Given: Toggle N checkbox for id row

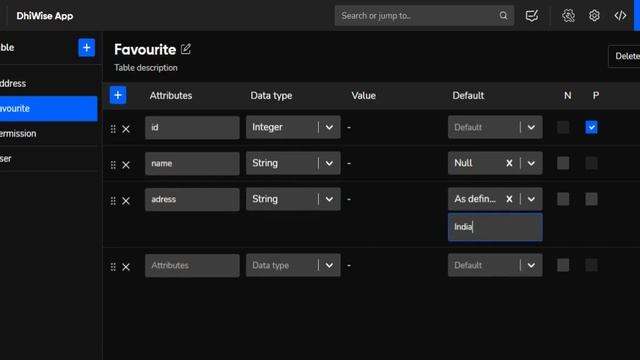Looking at the screenshot, I should (x=563, y=127).
